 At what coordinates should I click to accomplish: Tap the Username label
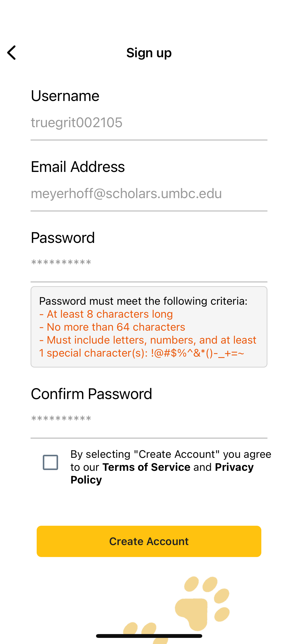(65, 96)
